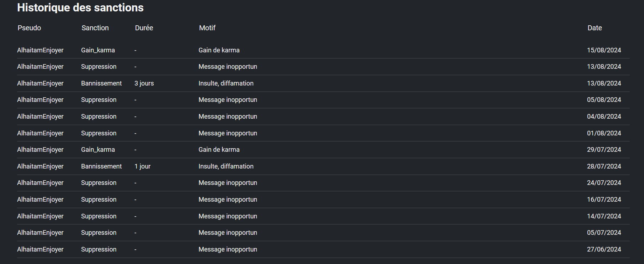The height and width of the screenshot is (264, 644).
Task: Click the Gain de karma motif dated 15/08/2024
Action: 219,50
